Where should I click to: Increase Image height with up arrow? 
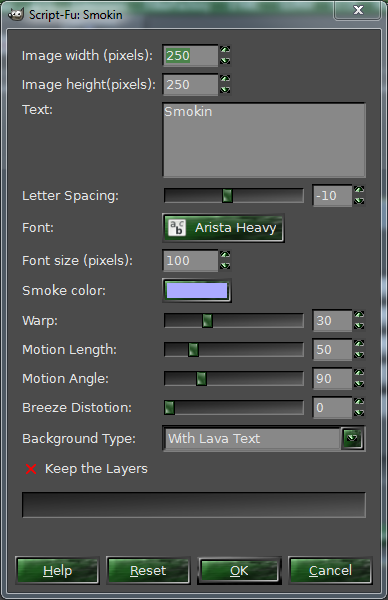tap(225, 79)
